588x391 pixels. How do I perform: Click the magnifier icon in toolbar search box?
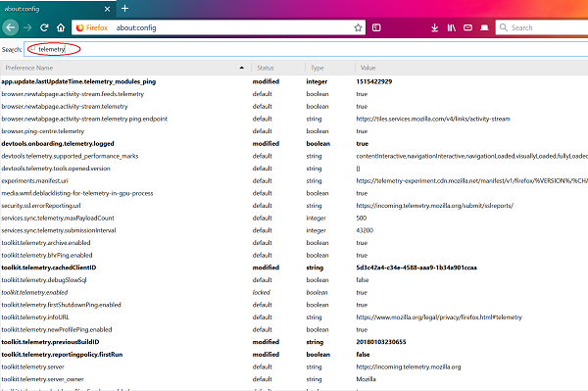tap(504, 27)
